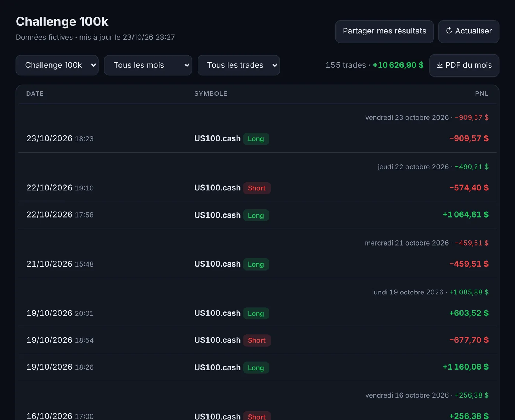Click the Partager mes résultats button
The width and height of the screenshot is (515, 420).
coord(384,31)
